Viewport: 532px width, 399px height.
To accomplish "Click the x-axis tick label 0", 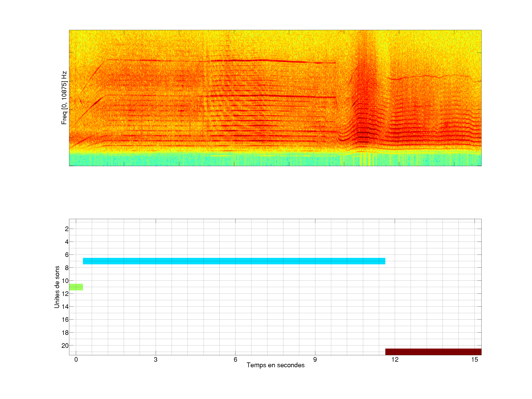I will (76, 359).
